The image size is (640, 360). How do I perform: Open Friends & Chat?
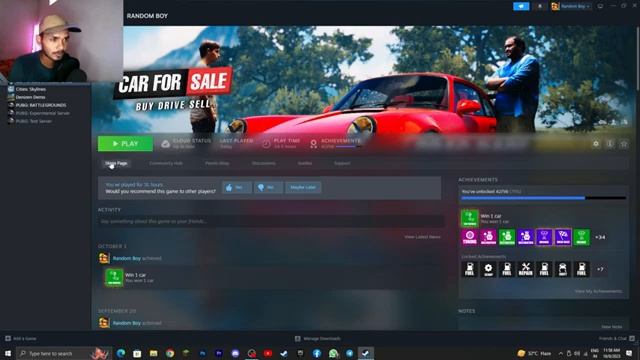point(616,338)
